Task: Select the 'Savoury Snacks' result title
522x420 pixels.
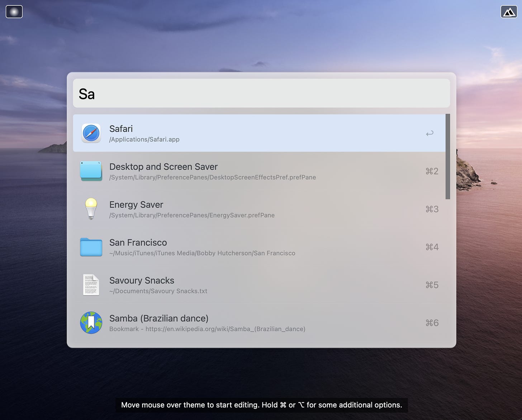Action: coord(142,281)
